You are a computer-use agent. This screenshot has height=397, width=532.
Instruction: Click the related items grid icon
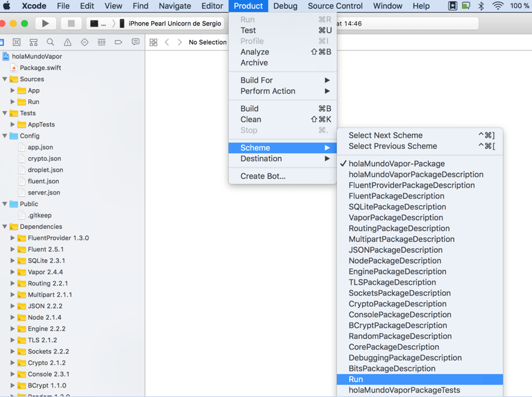pyautogui.click(x=153, y=42)
